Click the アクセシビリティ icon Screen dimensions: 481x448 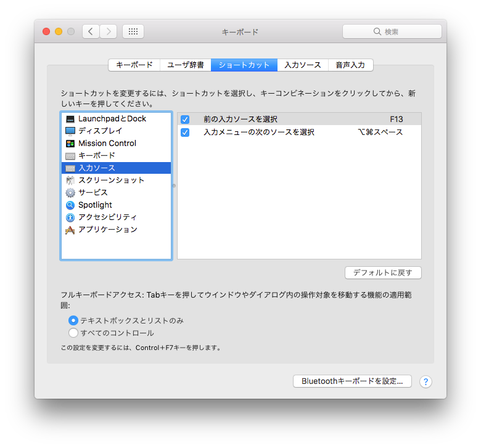(70, 218)
